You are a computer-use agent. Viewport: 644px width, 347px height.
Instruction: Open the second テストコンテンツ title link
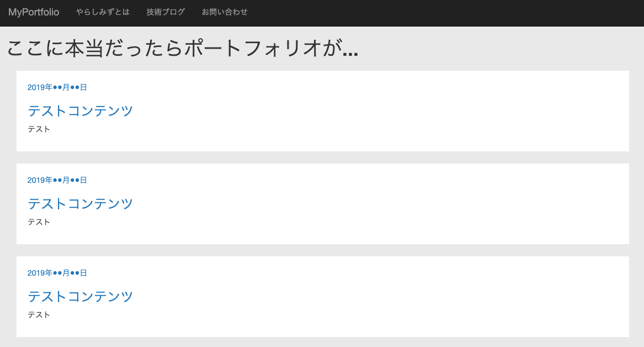point(81,204)
